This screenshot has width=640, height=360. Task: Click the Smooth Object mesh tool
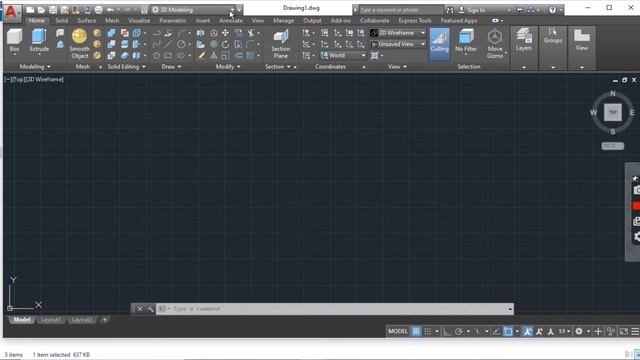(79, 44)
